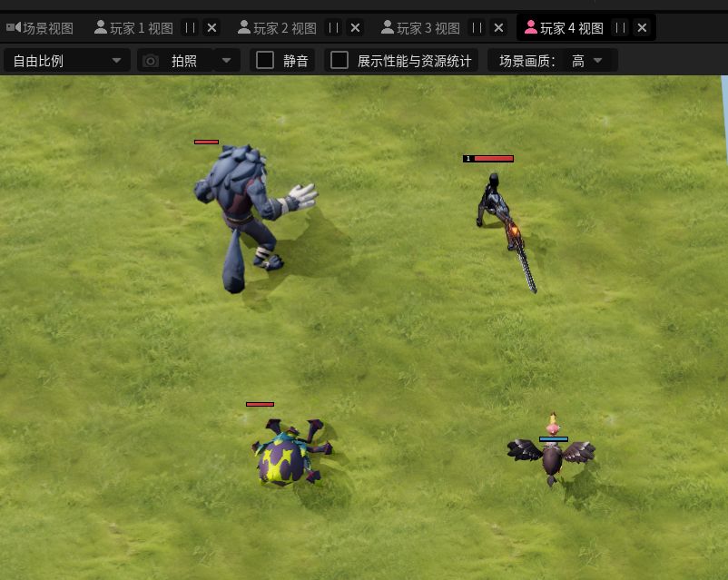This screenshot has height=580, width=728.
Task: Close the 玩家 2 视图 tab
Action: (x=355, y=28)
